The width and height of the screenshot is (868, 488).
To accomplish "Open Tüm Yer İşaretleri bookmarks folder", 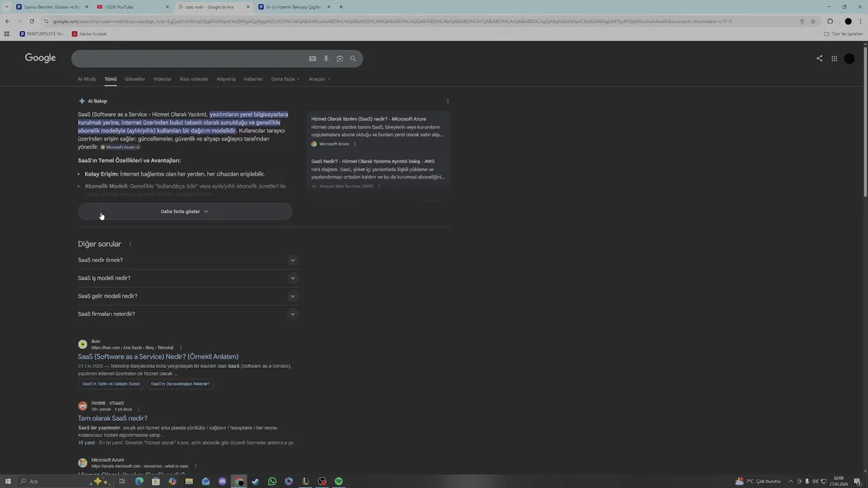I will [x=844, y=34].
